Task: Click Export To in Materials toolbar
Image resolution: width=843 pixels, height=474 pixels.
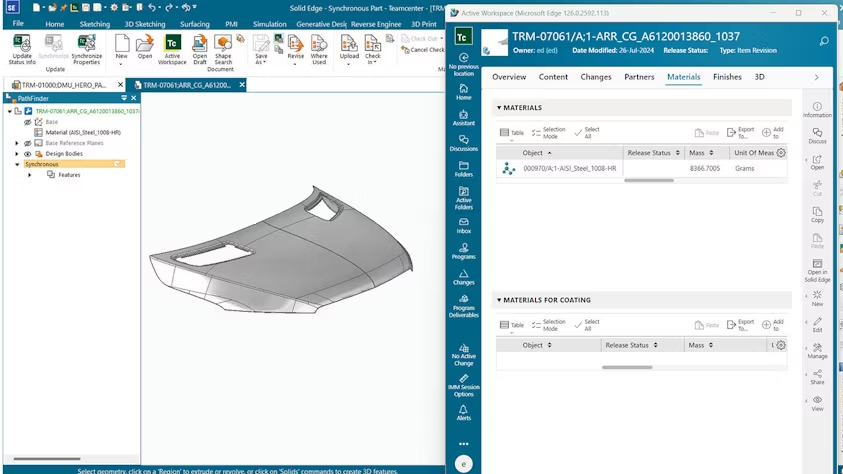Action: [740, 132]
